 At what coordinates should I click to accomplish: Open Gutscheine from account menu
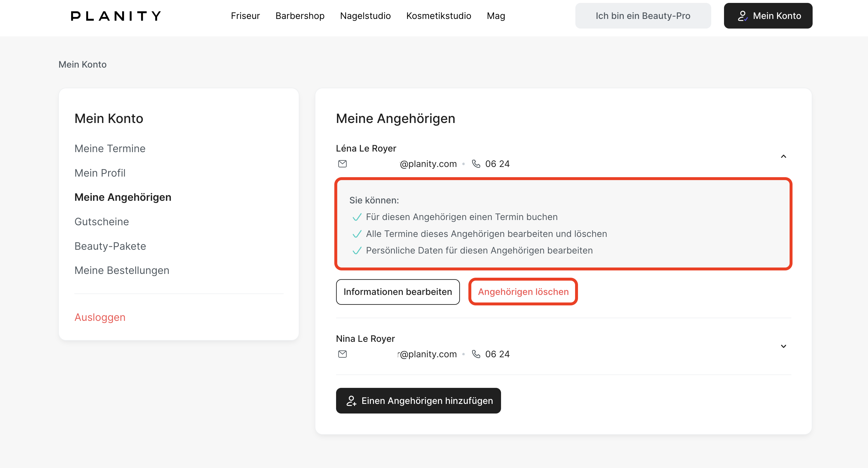tap(101, 222)
